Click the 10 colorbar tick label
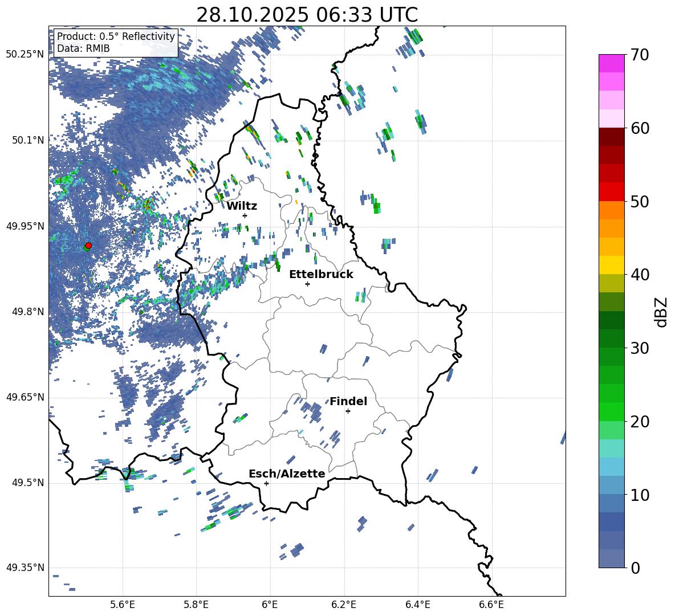The width and height of the screenshot is (675, 616). (x=640, y=495)
